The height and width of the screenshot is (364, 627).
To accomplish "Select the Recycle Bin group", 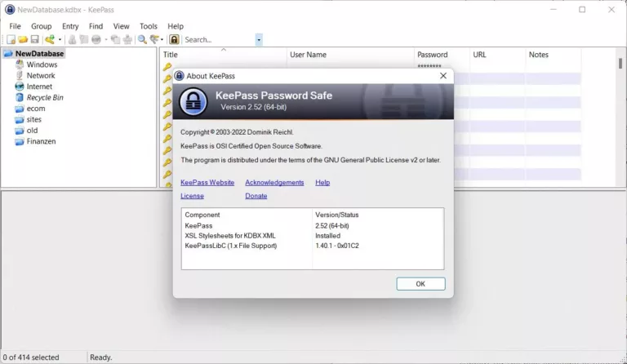I will (45, 97).
